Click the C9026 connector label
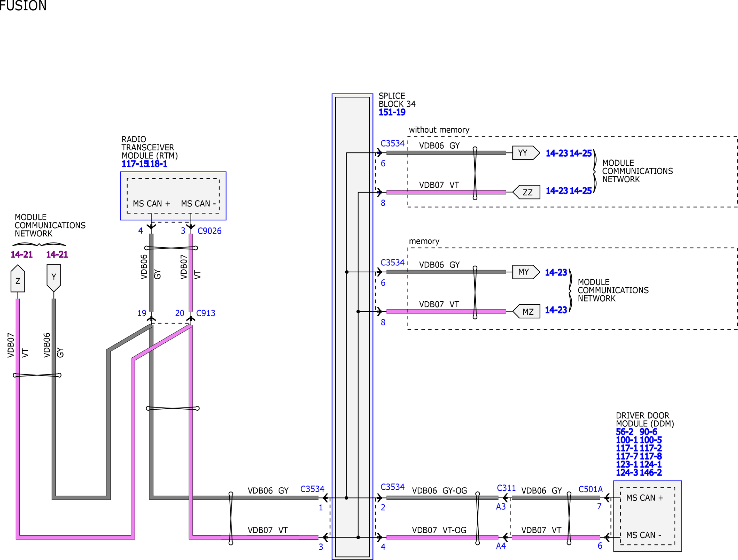This screenshot has width=738, height=560. [209, 231]
